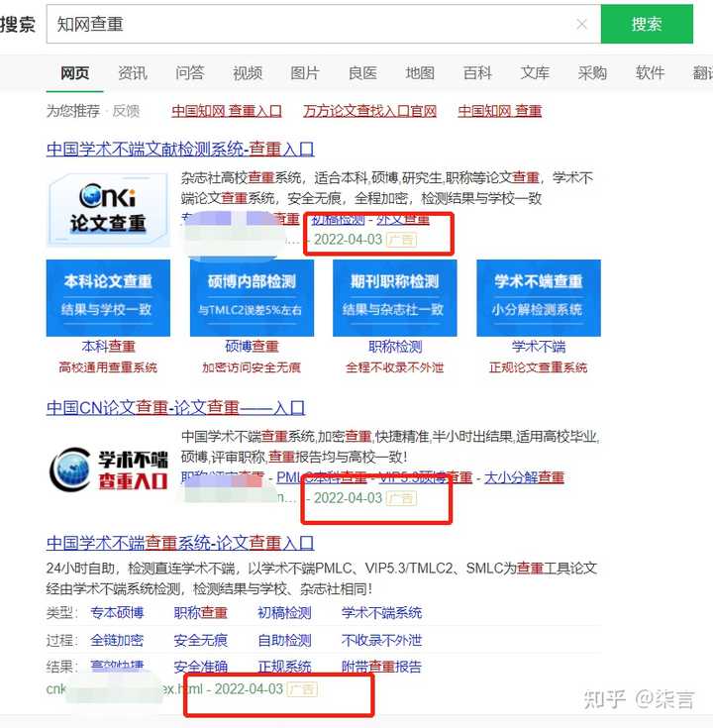Open the 不收录不外泄 process link
Screen dimensions: 713x728
click(x=381, y=640)
